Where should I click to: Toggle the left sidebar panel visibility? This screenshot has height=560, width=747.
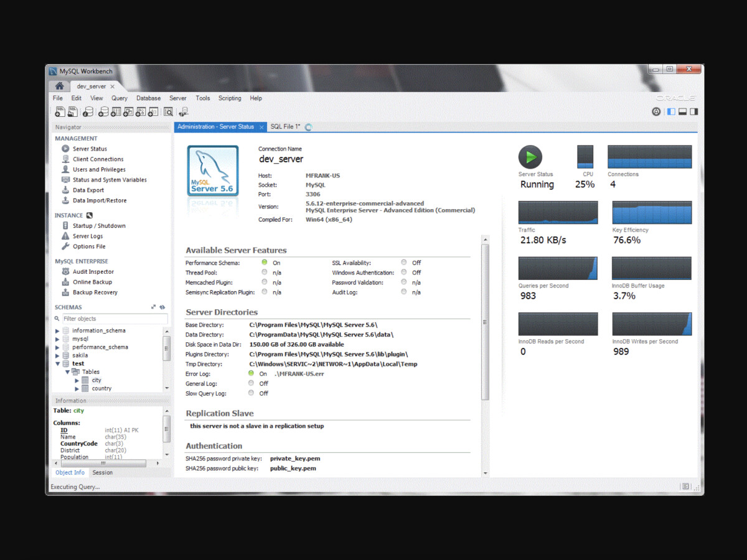pyautogui.click(x=671, y=112)
